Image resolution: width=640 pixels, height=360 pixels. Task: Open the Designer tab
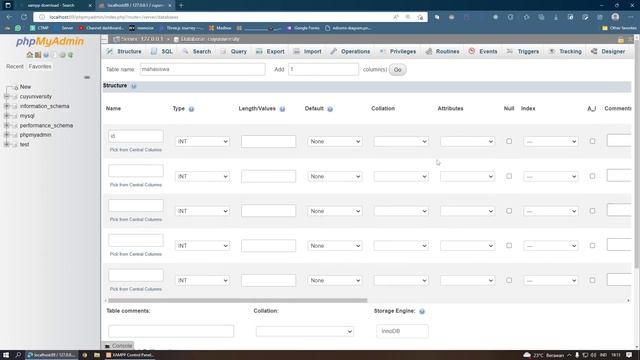[x=608, y=51]
